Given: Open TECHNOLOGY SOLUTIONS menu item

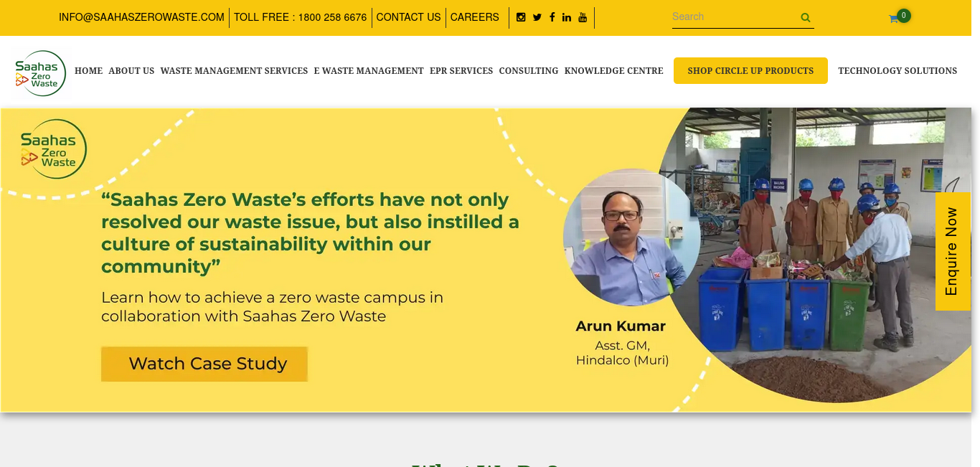Looking at the screenshot, I should (897, 71).
